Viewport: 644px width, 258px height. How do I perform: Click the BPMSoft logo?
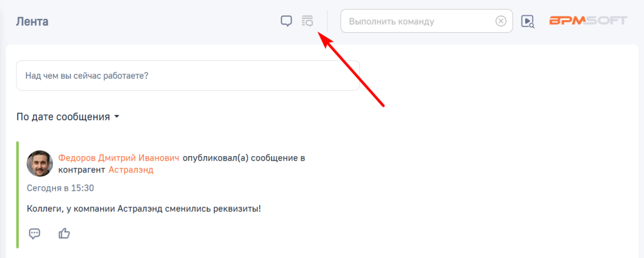point(589,21)
